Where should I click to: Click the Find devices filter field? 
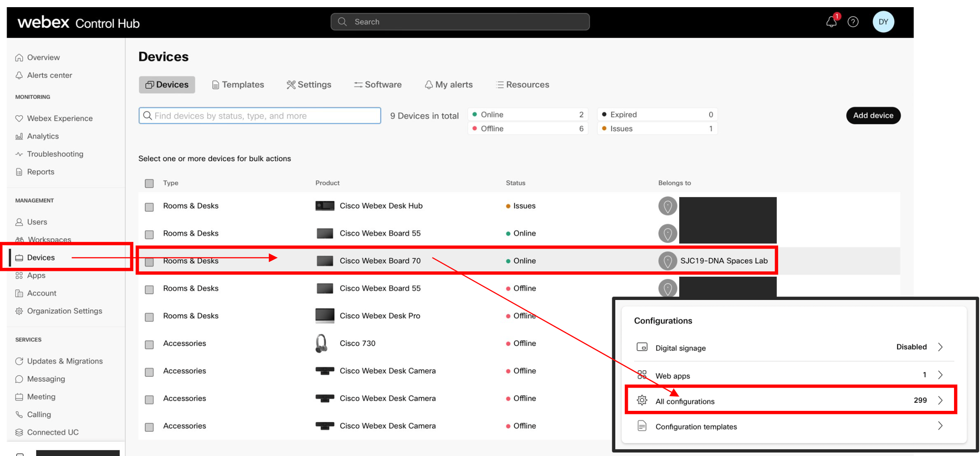260,116
